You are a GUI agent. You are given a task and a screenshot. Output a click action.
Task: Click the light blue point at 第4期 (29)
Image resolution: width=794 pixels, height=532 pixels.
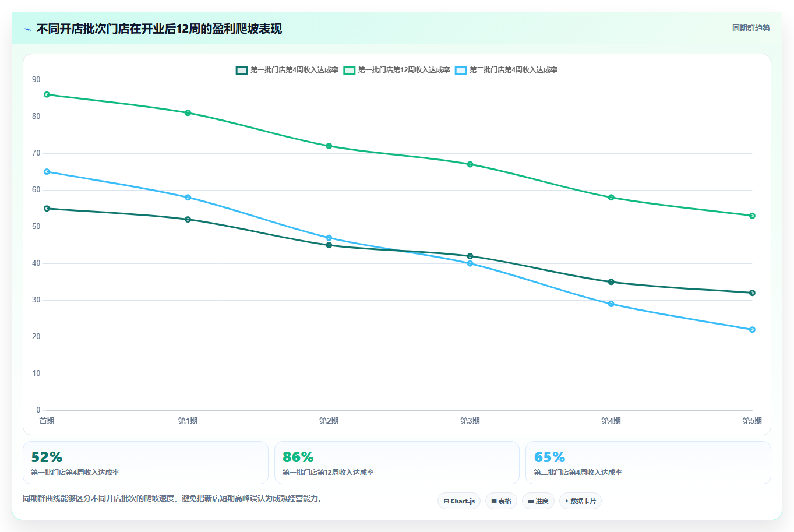(x=611, y=304)
